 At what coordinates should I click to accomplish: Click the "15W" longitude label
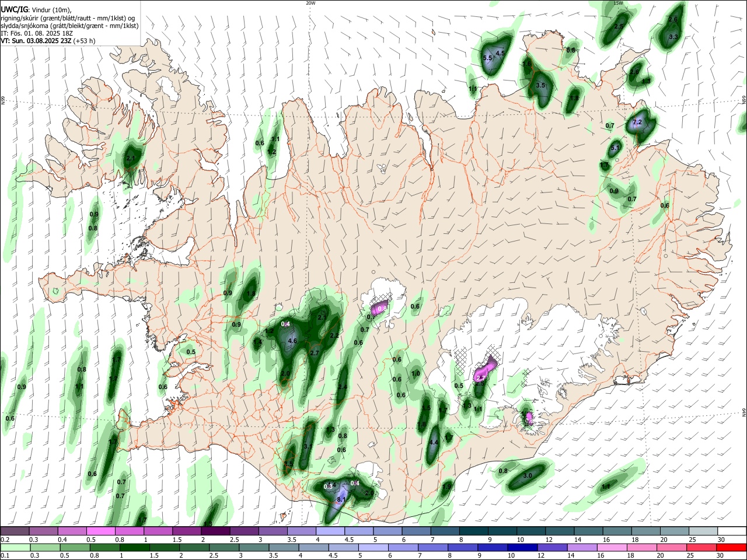(x=619, y=3)
